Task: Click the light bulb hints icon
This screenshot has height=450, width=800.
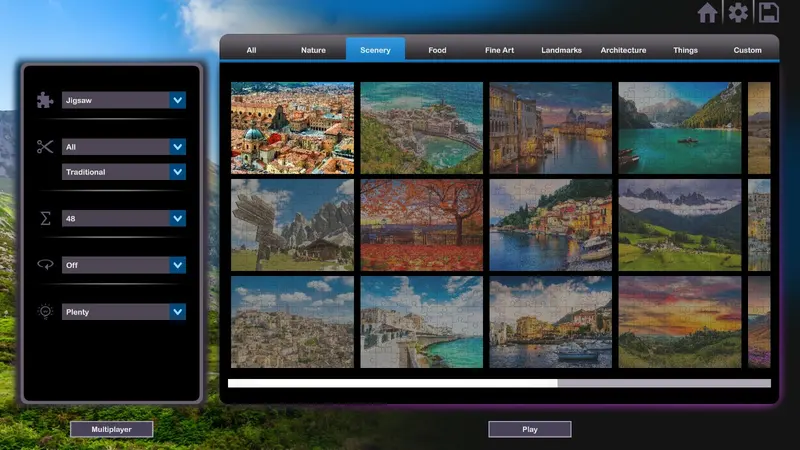Action: [x=45, y=312]
